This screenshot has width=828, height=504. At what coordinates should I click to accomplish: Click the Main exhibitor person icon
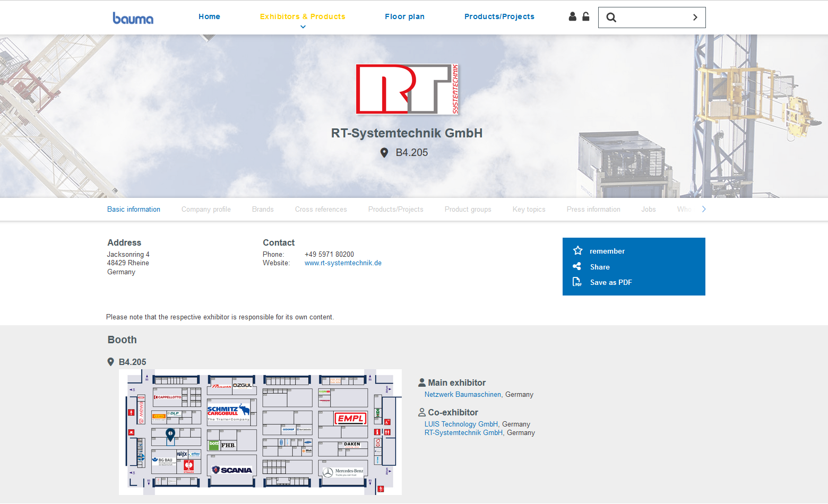click(422, 383)
